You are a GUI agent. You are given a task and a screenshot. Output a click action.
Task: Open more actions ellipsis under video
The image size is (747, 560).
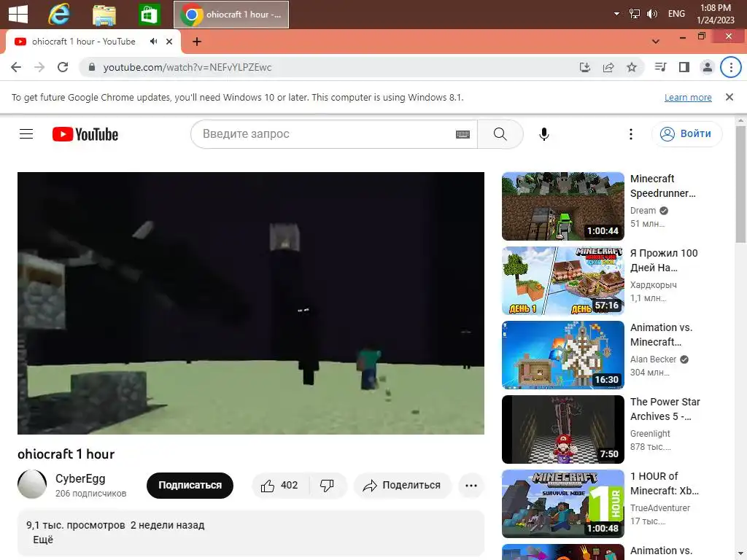[471, 485]
